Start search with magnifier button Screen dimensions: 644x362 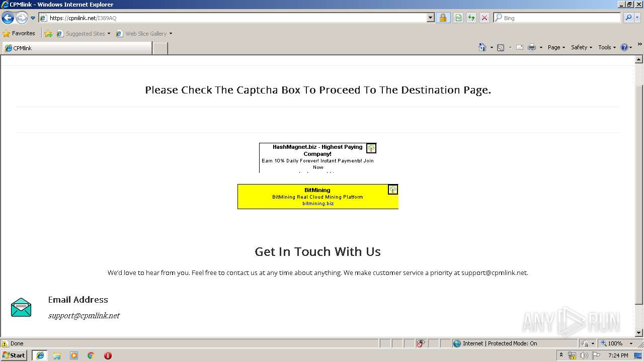(x=628, y=18)
